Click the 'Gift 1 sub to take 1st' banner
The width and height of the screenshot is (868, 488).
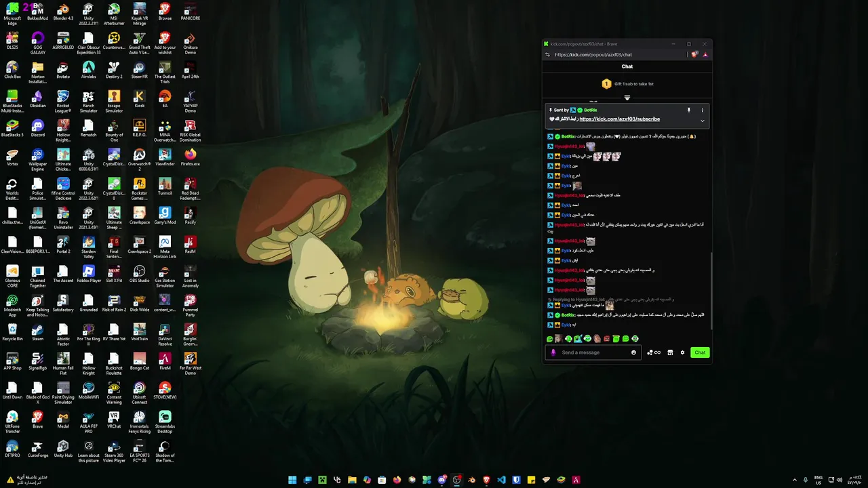[627, 84]
